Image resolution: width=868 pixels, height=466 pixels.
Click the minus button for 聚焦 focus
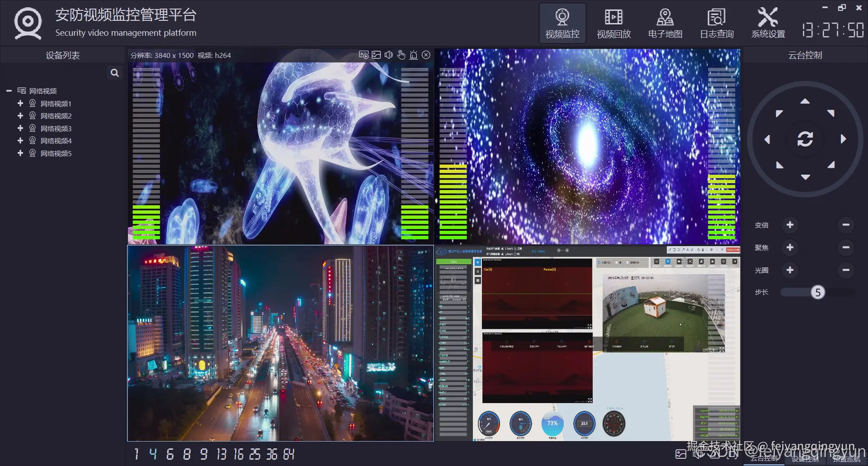[846, 247]
